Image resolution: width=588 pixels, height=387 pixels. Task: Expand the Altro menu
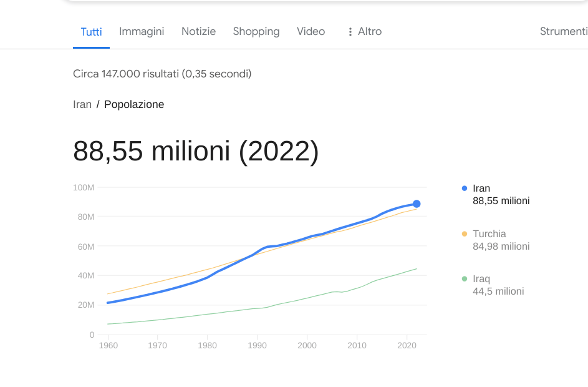pos(369,31)
